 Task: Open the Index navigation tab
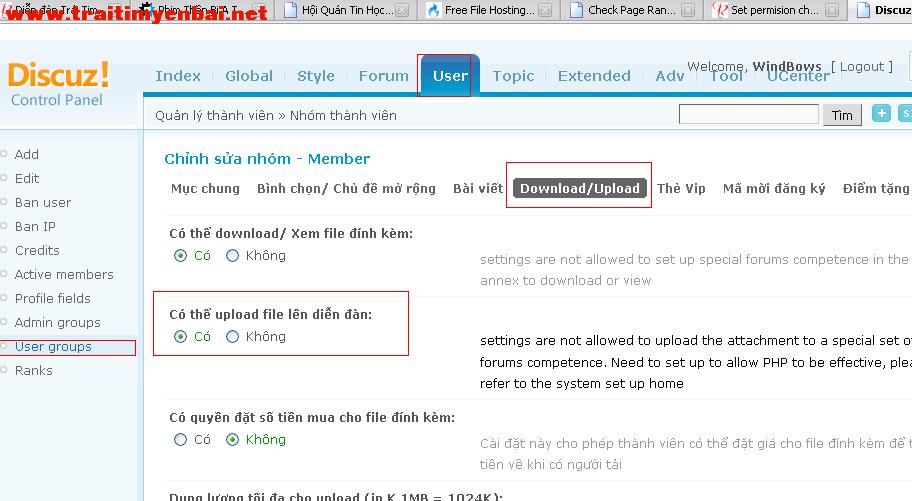pyautogui.click(x=177, y=76)
